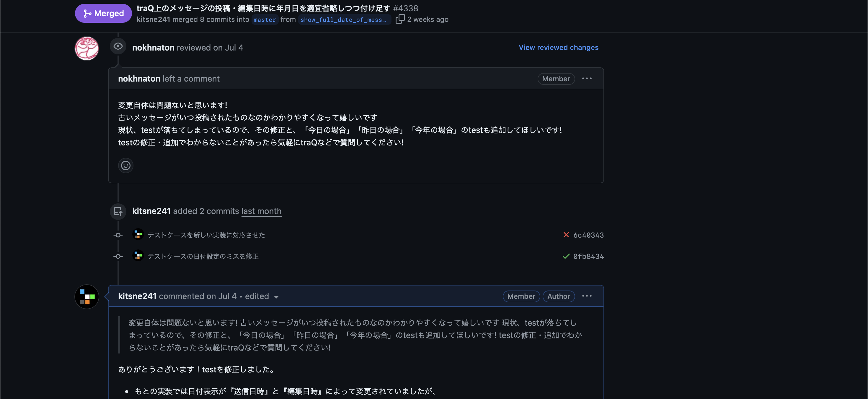Click kitsne241's large pixel avatar
The image size is (868, 399).
pos(87,296)
